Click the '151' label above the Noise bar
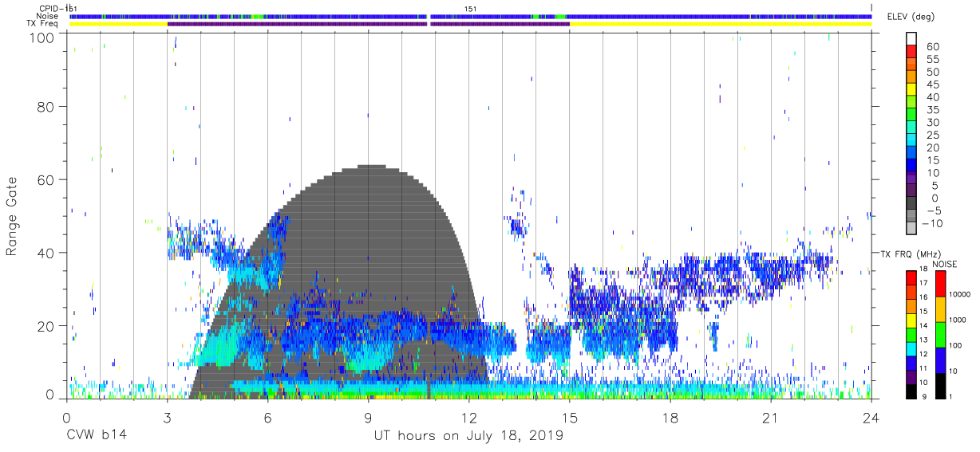Screen dimensions: 980x452 [471, 9]
